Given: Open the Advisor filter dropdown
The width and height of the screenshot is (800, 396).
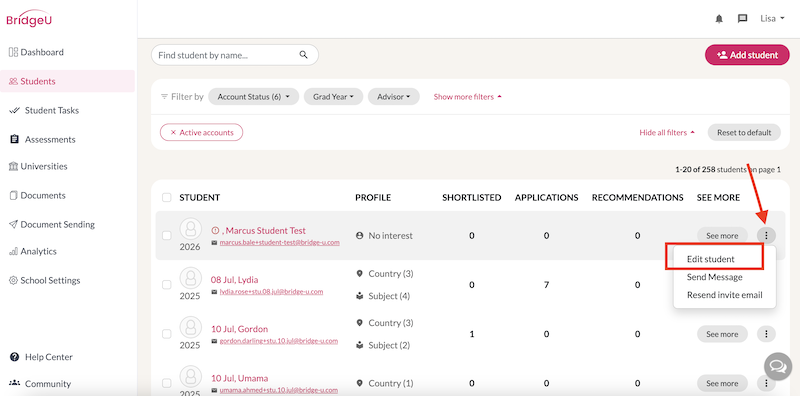Looking at the screenshot, I should coord(393,96).
